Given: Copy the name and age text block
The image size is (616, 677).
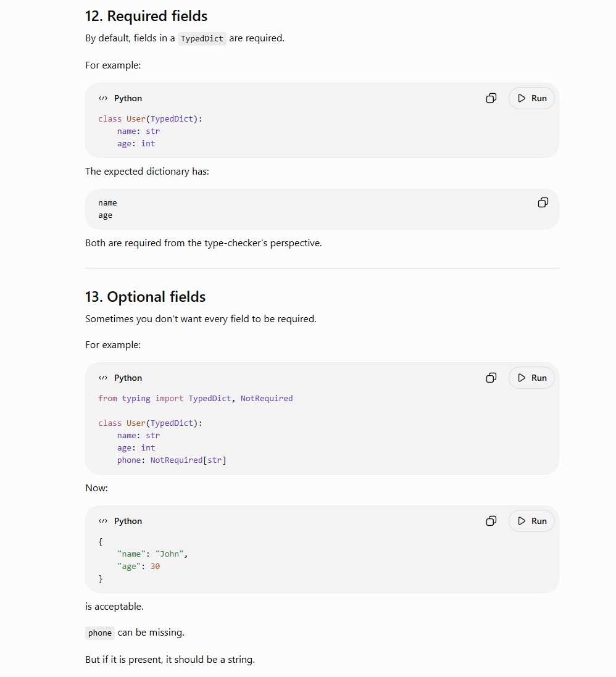Looking at the screenshot, I should (543, 202).
